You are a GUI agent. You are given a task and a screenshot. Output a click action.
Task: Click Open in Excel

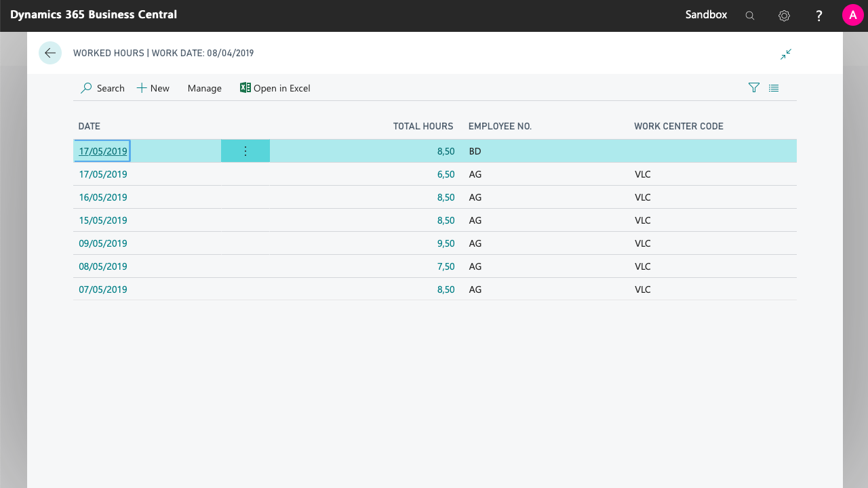275,88
